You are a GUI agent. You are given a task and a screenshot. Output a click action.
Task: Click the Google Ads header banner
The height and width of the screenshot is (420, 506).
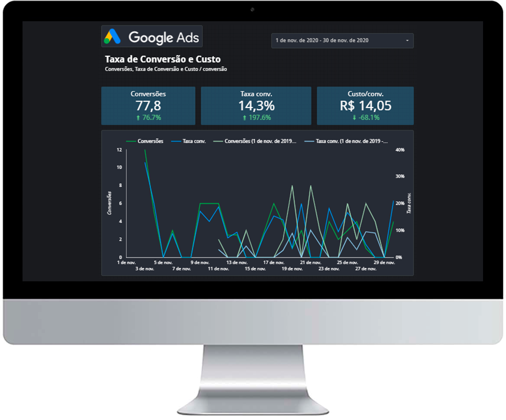pos(152,36)
